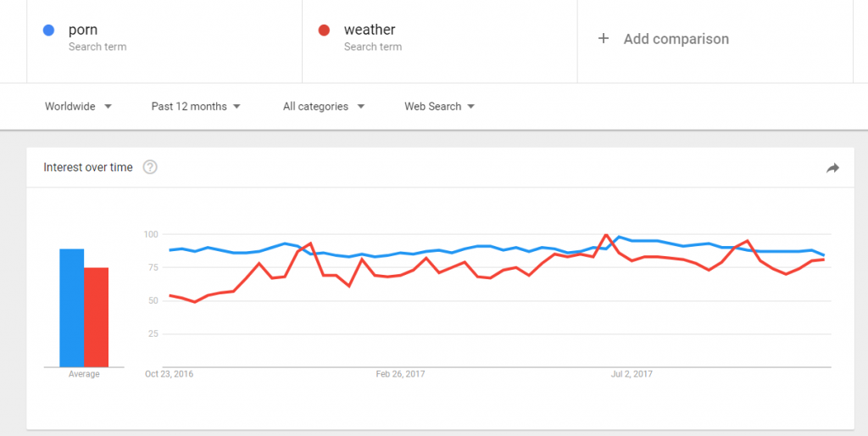
Task: Click the Oct 23, 2016 axis label
Action: pyautogui.click(x=169, y=374)
